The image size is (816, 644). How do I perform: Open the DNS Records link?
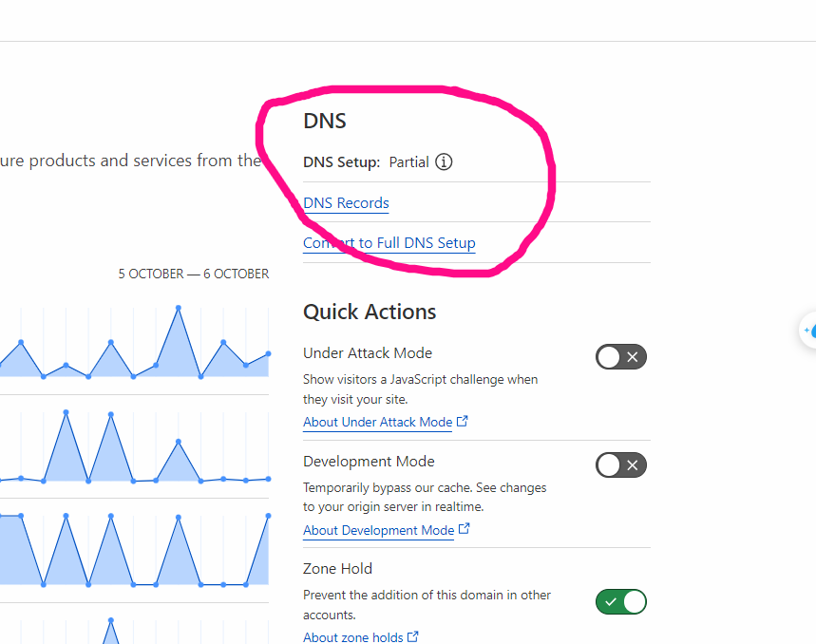(x=346, y=203)
